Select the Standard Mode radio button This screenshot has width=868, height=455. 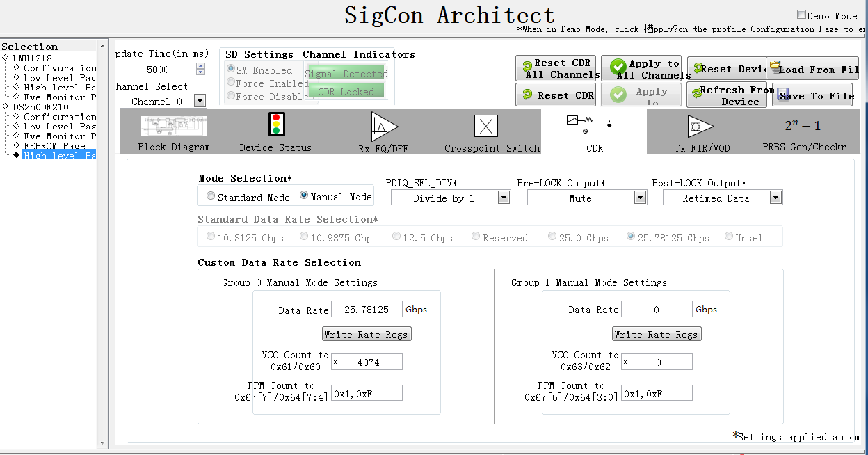tap(211, 196)
